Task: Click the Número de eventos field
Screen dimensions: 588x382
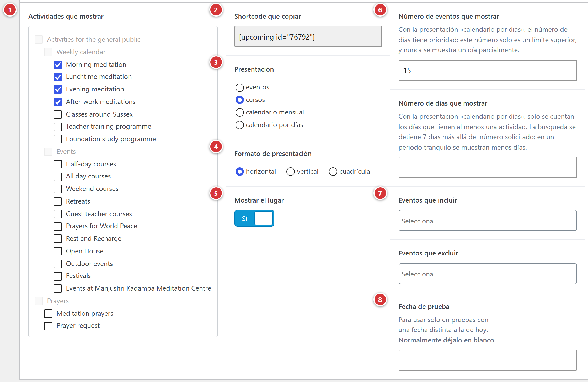Action: pyautogui.click(x=488, y=70)
